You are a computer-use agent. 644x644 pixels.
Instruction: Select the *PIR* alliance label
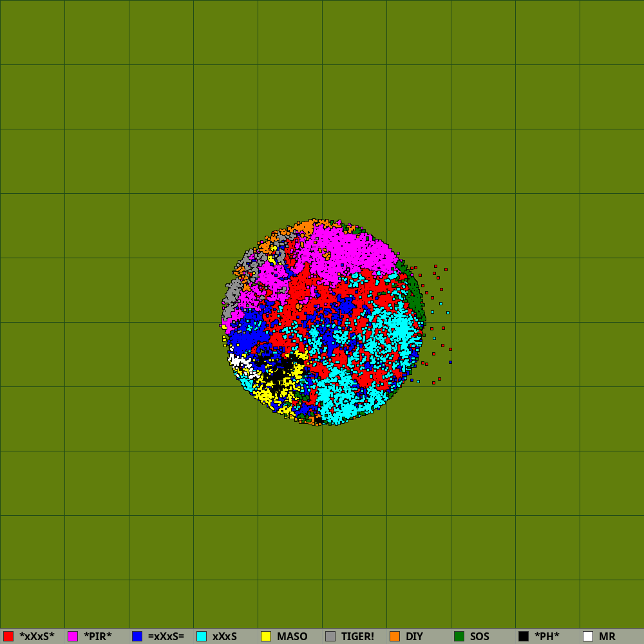pos(98,636)
